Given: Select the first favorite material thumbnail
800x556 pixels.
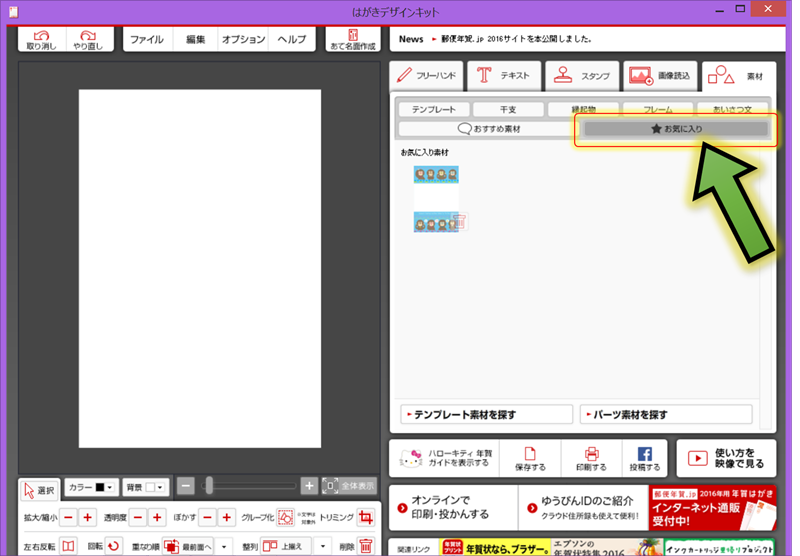Looking at the screenshot, I should point(436,175).
